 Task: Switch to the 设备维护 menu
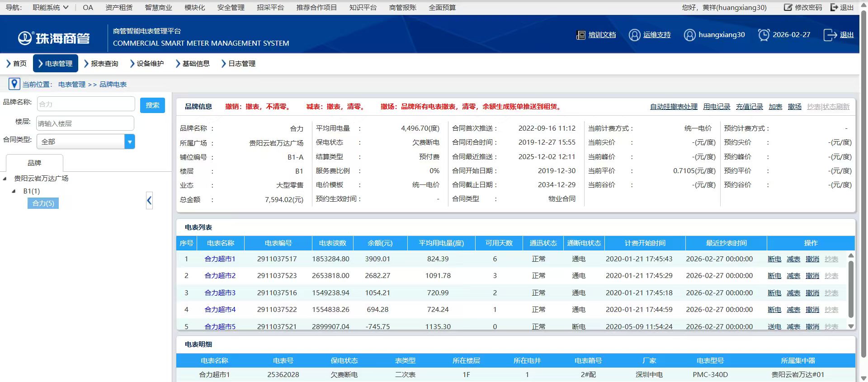point(146,64)
